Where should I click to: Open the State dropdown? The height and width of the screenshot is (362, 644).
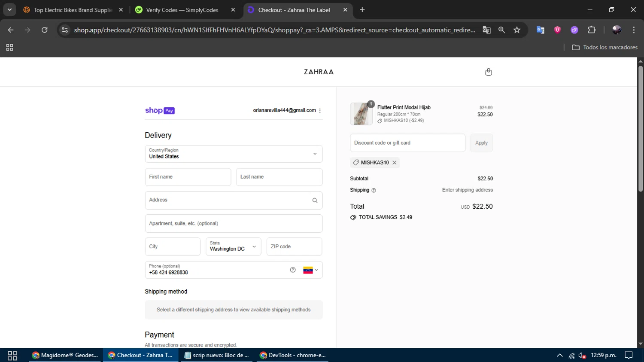pos(233,246)
